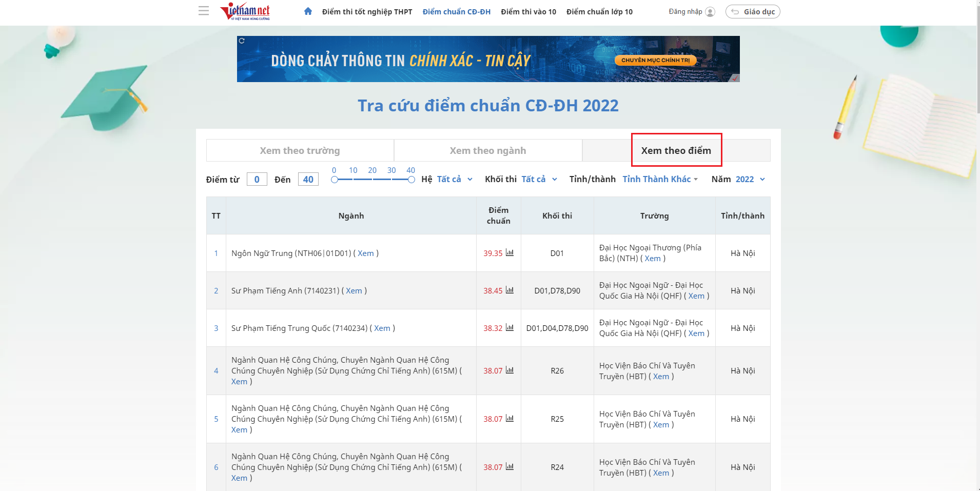The width and height of the screenshot is (980, 491).
Task: Switch to the Xem theo trường tab
Action: tap(300, 150)
